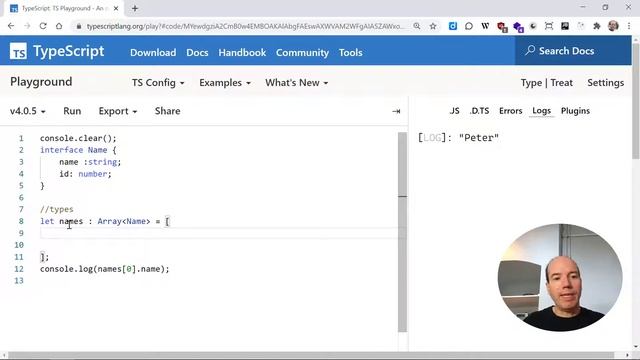The width and height of the screenshot is (640, 360).
Task: Click the TypeScript wordmark
Action: tap(69, 51)
